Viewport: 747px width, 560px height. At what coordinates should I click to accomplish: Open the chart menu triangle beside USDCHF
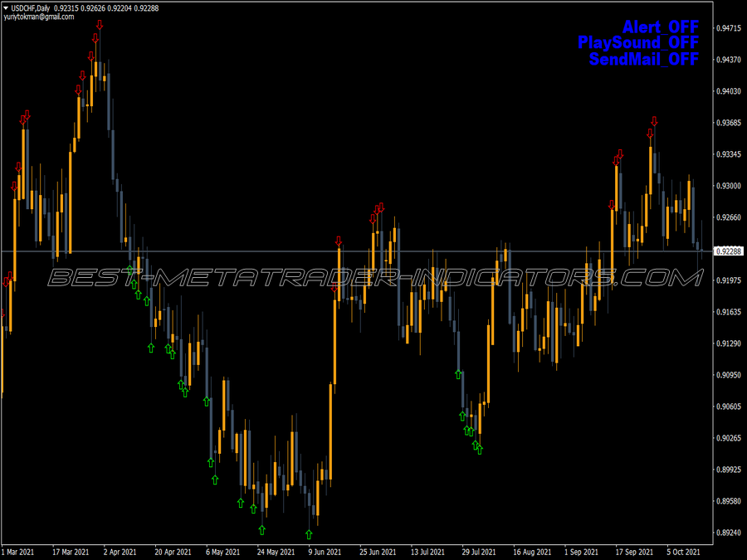(x=6, y=8)
